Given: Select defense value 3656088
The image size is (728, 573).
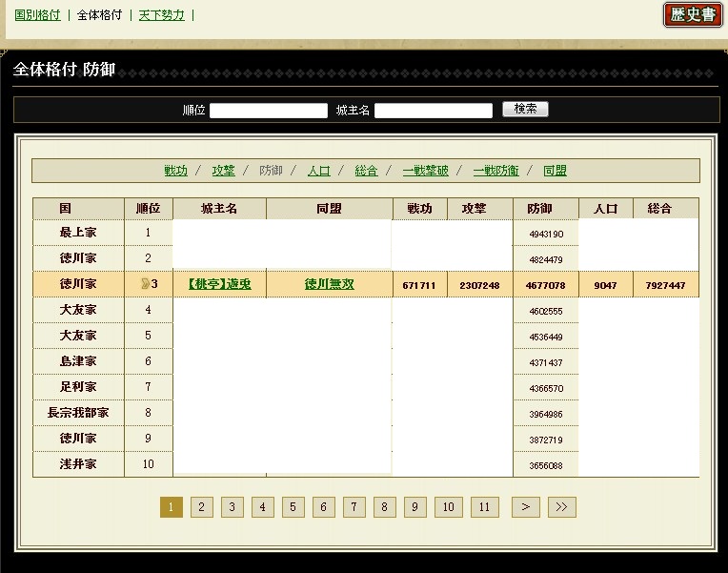Looking at the screenshot, I should click(x=546, y=465).
